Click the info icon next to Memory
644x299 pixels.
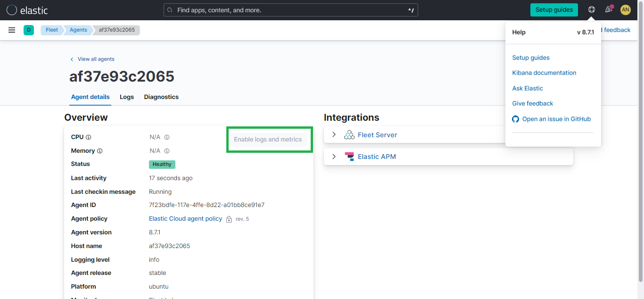point(100,150)
